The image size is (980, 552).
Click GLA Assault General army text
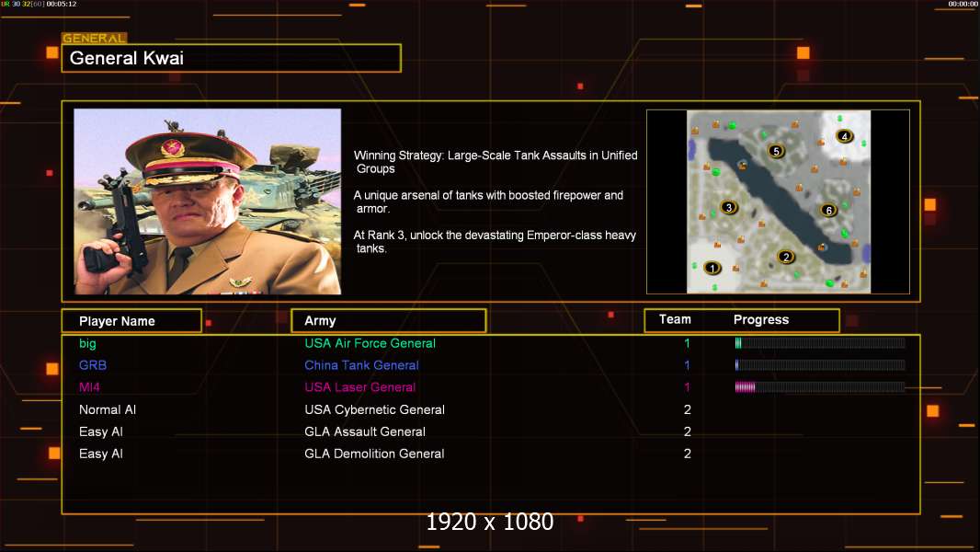(365, 431)
